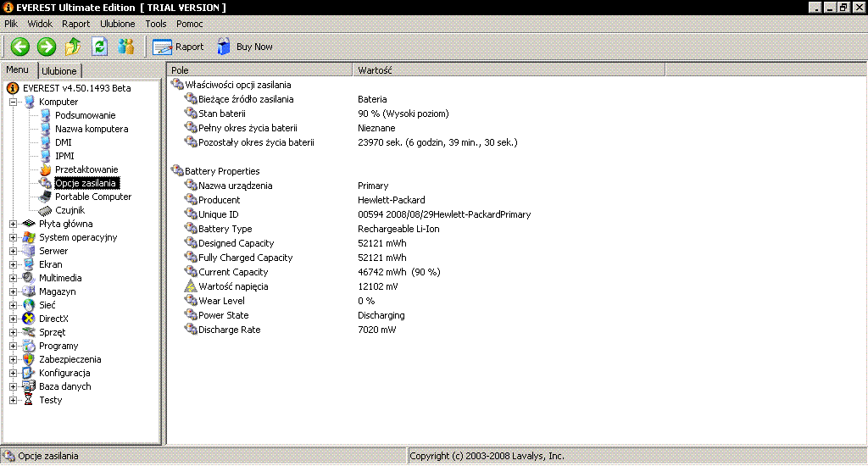This screenshot has height=466, width=868.
Task: Open the Ulubione menu in menu bar
Action: pos(117,24)
